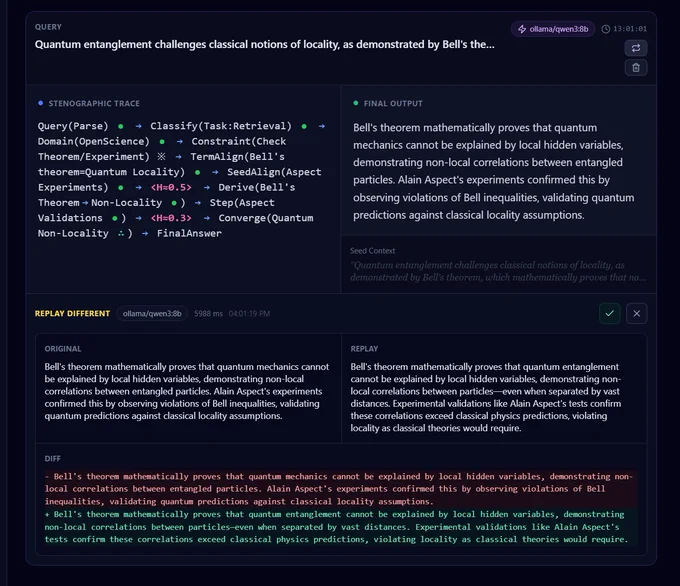680x586 pixels.
Task: Click the <H≈0.3> entropy marker
Action: tap(171, 218)
